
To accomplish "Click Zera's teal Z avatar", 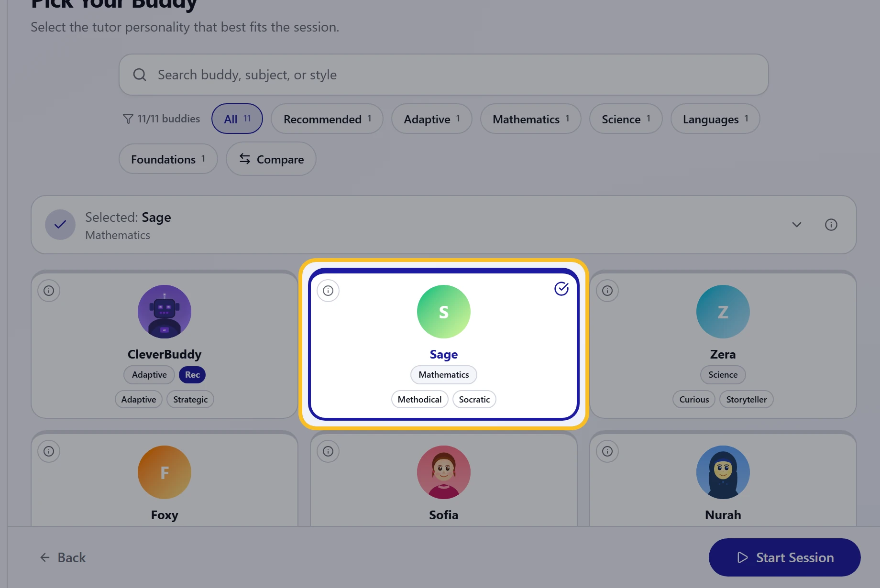I will (x=723, y=312).
